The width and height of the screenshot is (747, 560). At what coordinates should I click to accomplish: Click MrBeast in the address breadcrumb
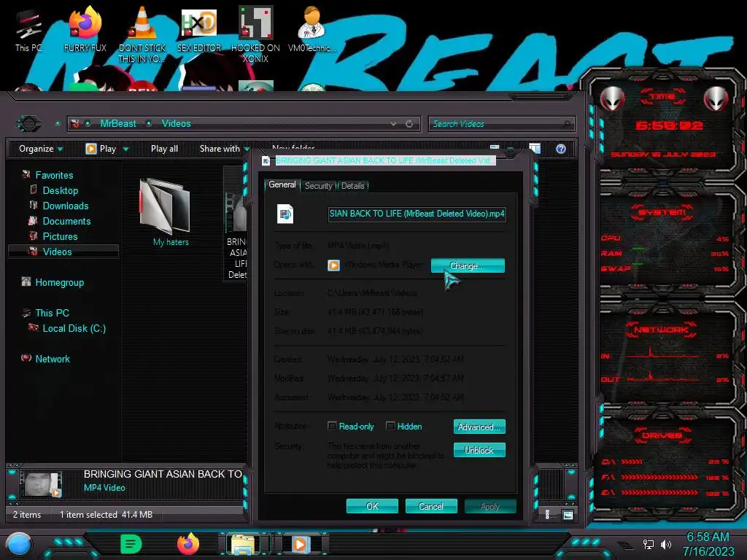pyautogui.click(x=118, y=124)
